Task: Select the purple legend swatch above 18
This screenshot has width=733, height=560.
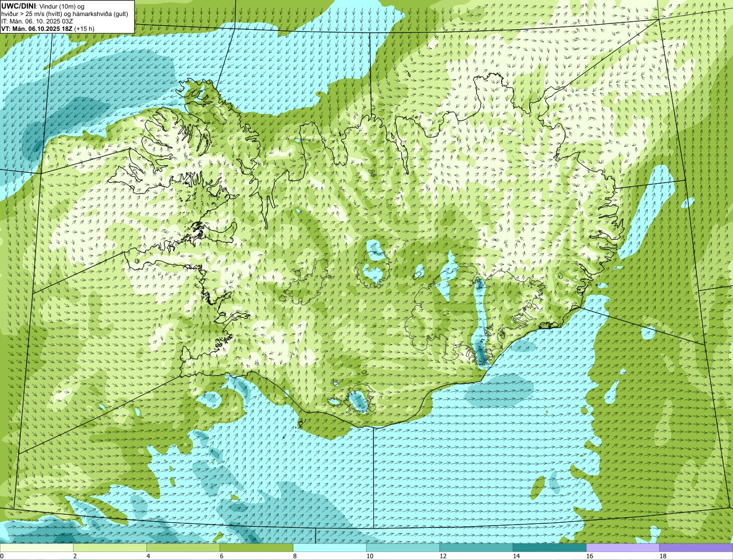Action: tap(696, 547)
